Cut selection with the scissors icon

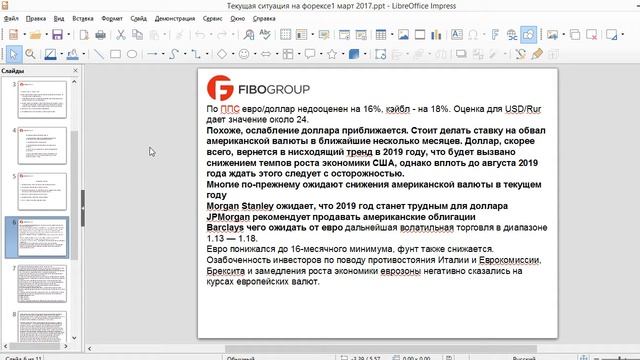point(121,35)
